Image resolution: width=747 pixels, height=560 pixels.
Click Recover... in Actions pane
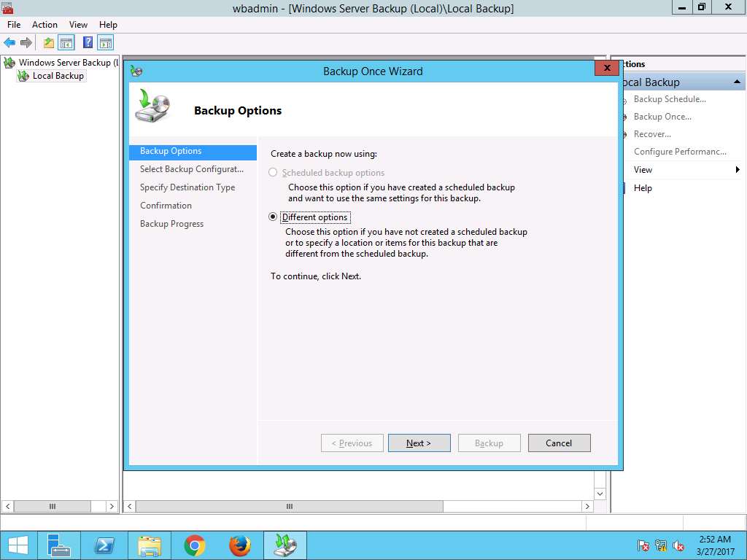(652, 134)
